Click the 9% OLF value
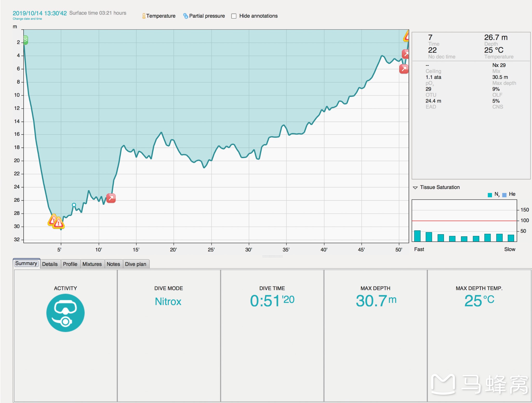 point(496,89)
